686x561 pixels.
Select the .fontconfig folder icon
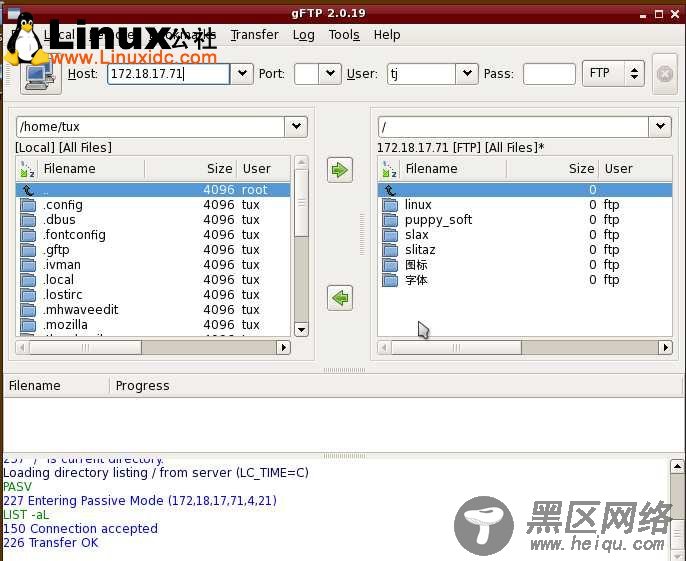point(28,235)
